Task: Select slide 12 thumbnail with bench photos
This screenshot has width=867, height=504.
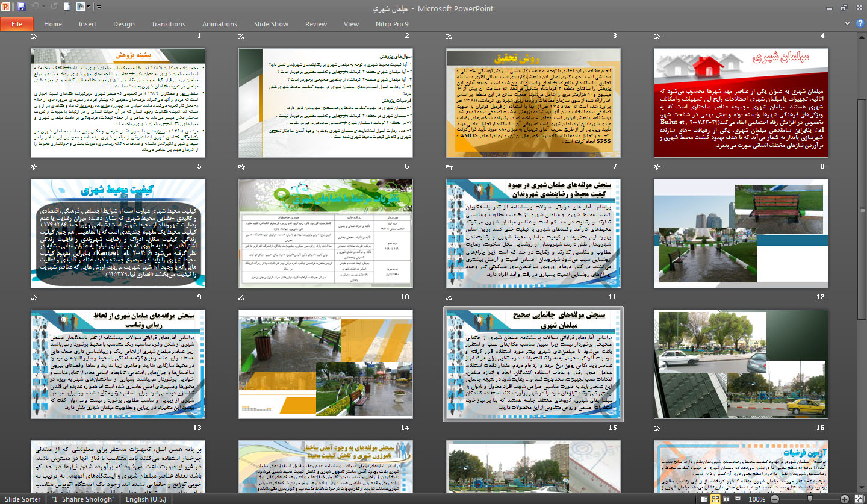Action: point(741,234)
